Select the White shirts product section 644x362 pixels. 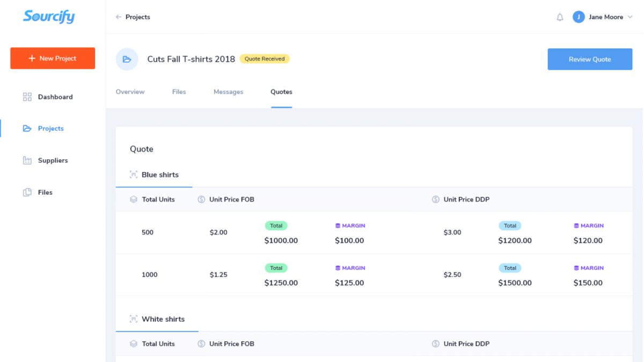(157, 319)
